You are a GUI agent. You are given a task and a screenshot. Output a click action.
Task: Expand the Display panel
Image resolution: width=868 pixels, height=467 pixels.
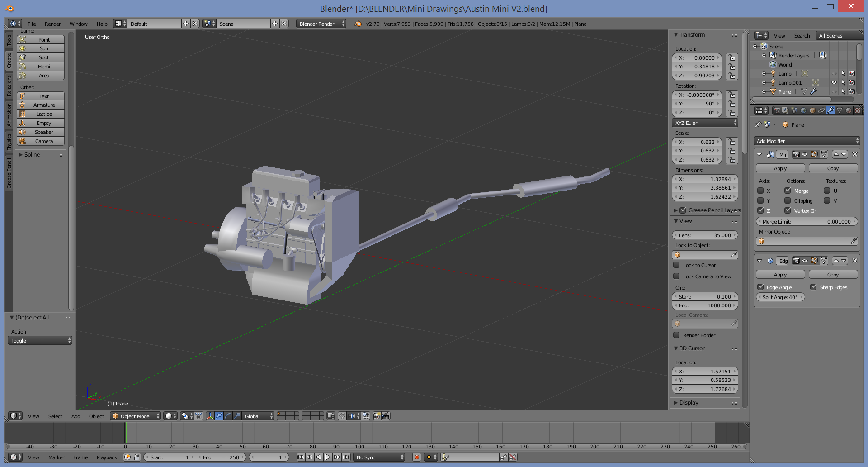click(689, 403)
